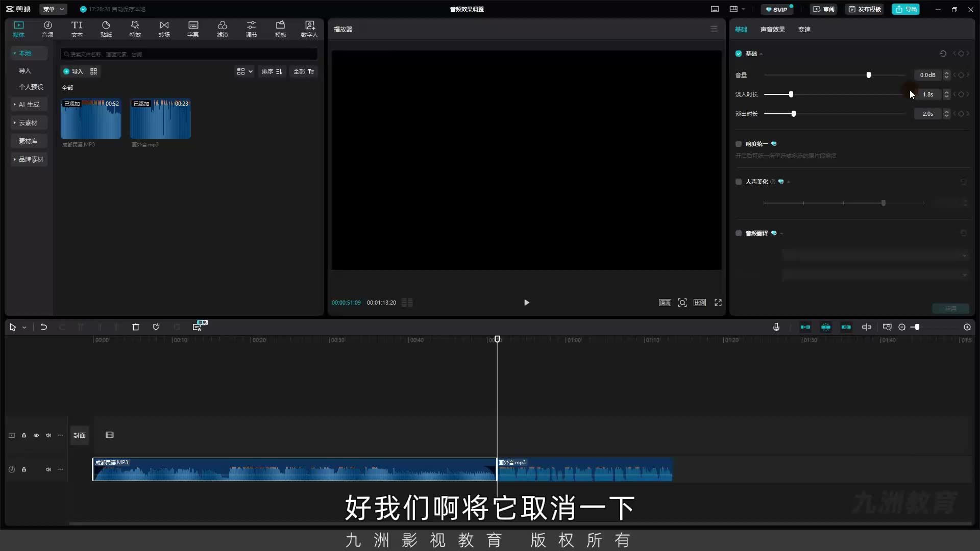Select 导入 in the left sidebar
This screenshot has height=551, width=980.
point(25,71)
